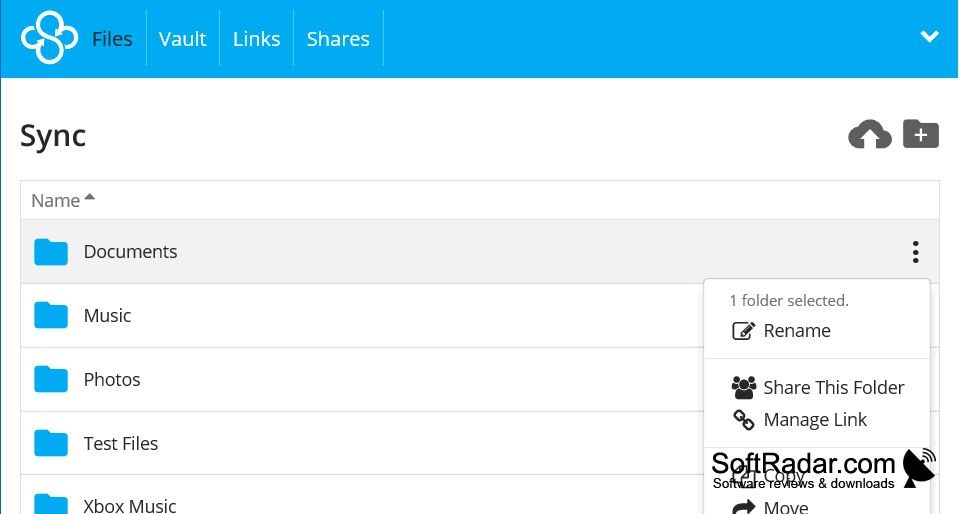959x514 pixels.
Task: Toggle the Name column sort arrow
Action: [90, 197]
